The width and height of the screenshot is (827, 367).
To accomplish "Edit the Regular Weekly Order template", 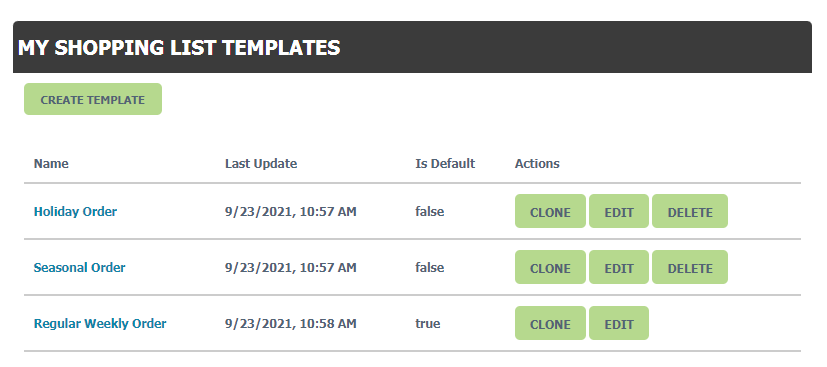I will (x=619, y=323).
